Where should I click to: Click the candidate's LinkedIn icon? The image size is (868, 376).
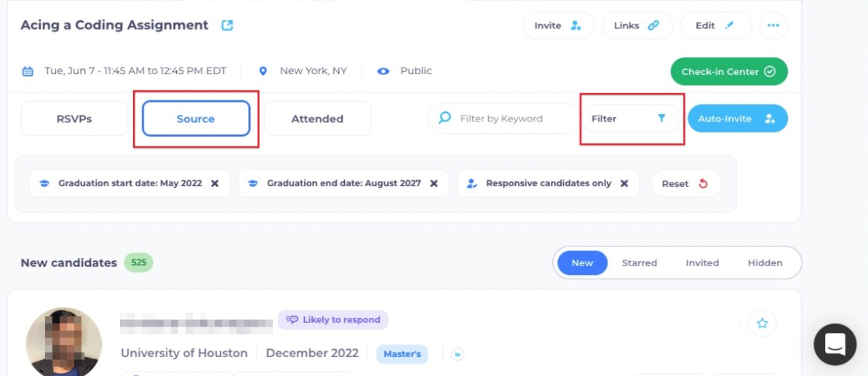click(458, 354)
